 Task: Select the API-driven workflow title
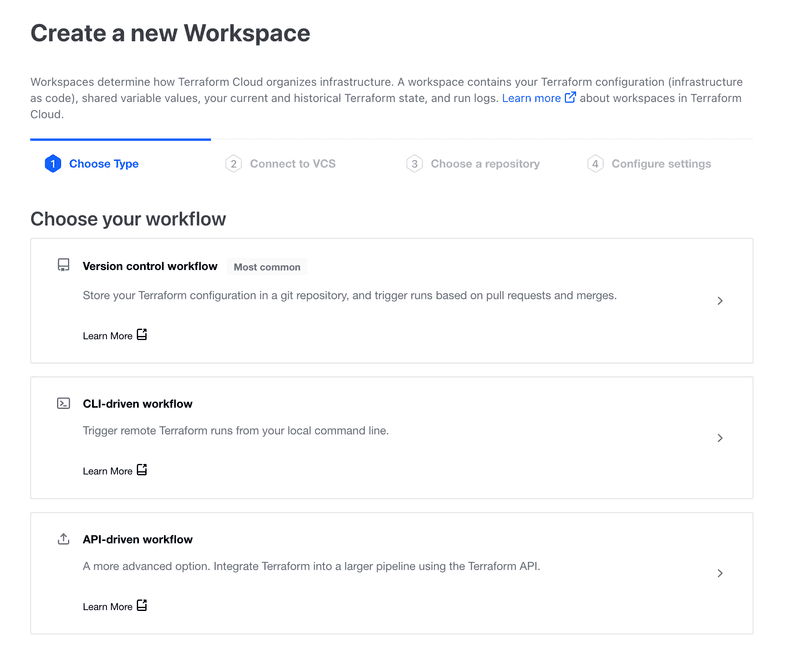(138, 539)
